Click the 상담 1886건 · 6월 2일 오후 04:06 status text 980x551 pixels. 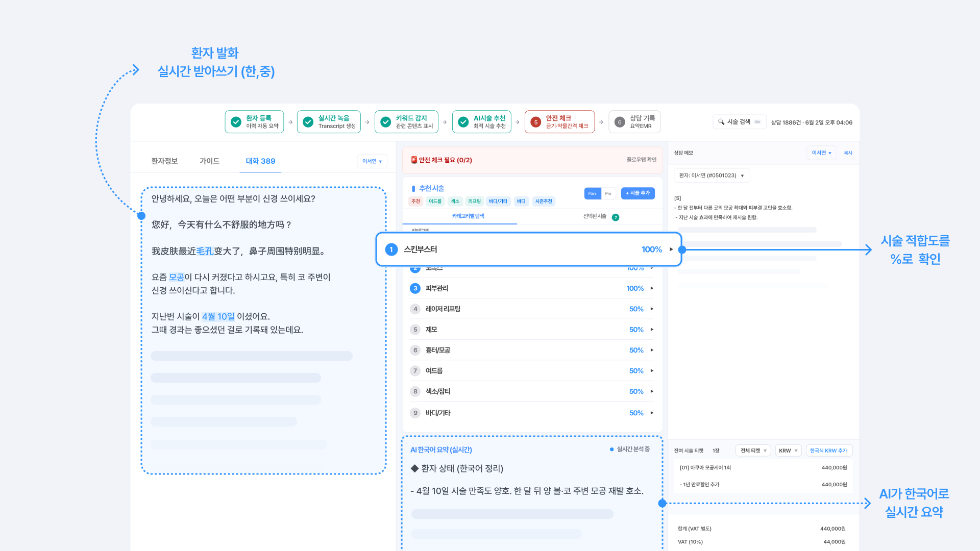tap(812, 122)
